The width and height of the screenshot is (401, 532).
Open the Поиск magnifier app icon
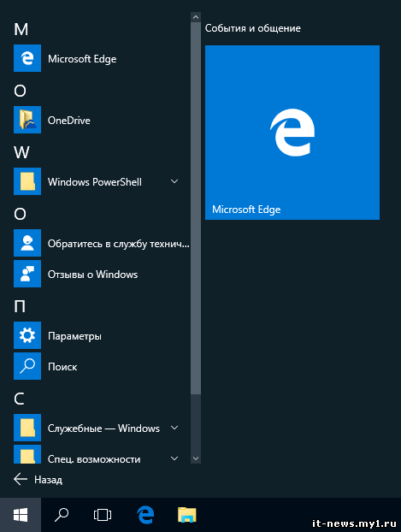tap(27, 366)
